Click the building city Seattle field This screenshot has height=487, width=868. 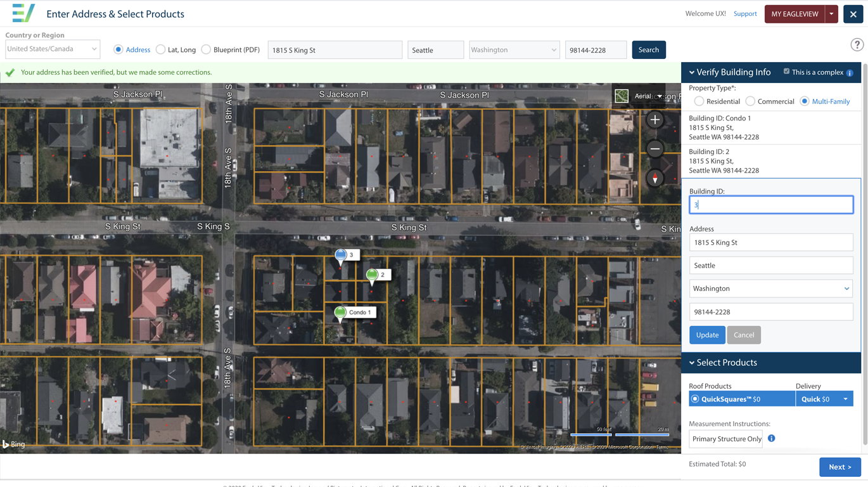[771, 265]
